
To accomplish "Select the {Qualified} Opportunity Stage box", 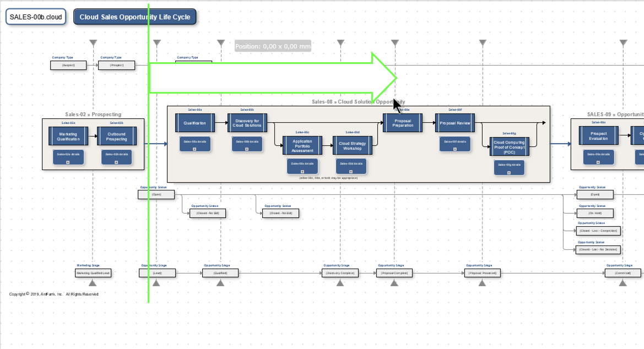I will tap(220, 272).
